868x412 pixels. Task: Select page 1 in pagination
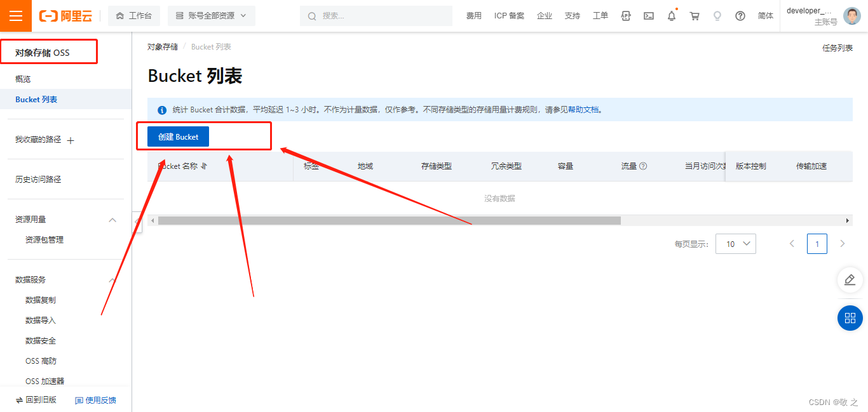pyautogui.click(x=817, y=244)
